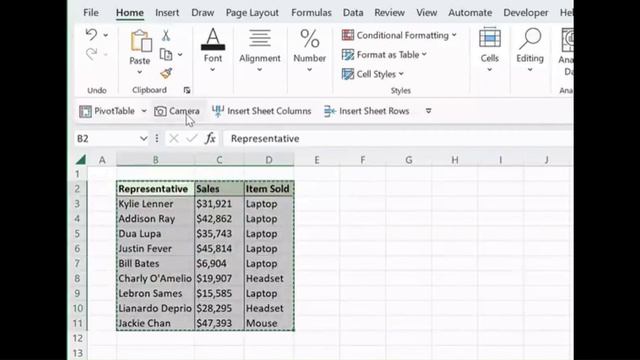Select the cell Justin Fever

[155, 249]
